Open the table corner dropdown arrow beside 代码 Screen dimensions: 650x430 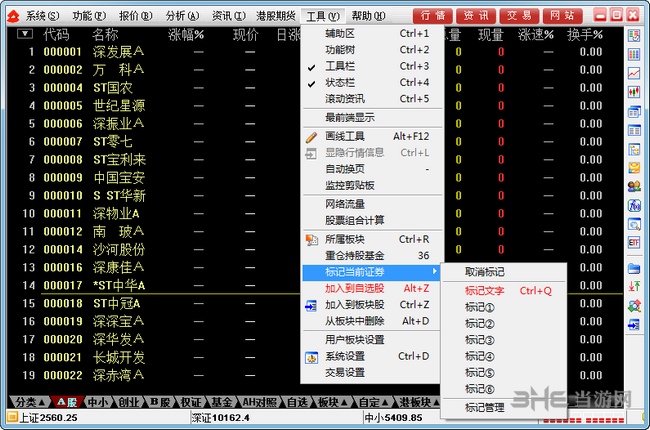point(25,34)
